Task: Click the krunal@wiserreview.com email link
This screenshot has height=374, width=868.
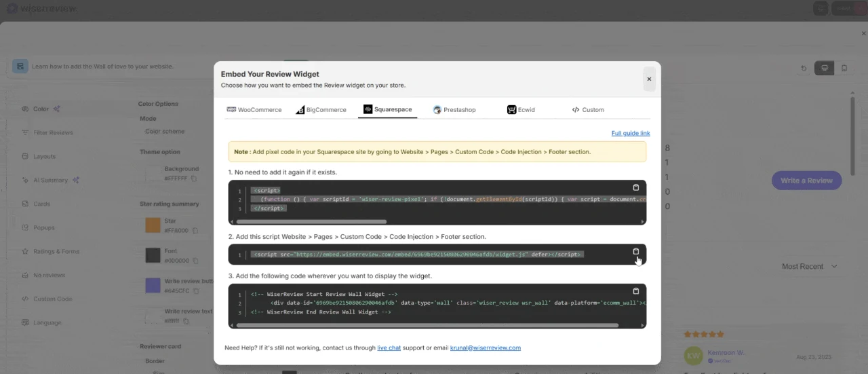Action: pyautogui.click(x=486, y=348)
